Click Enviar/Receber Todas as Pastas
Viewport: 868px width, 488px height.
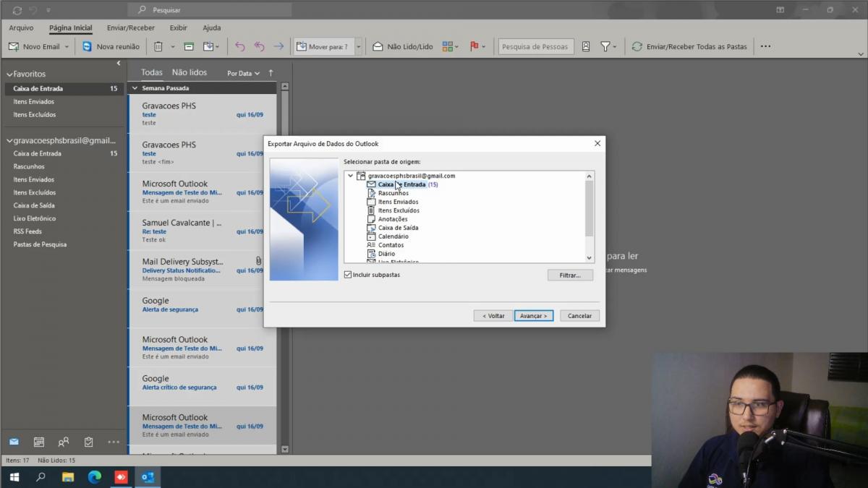pos(689,46)
